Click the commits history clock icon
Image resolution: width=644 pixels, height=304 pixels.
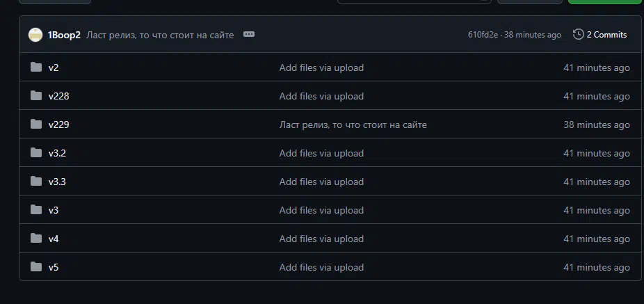[578, 35]
